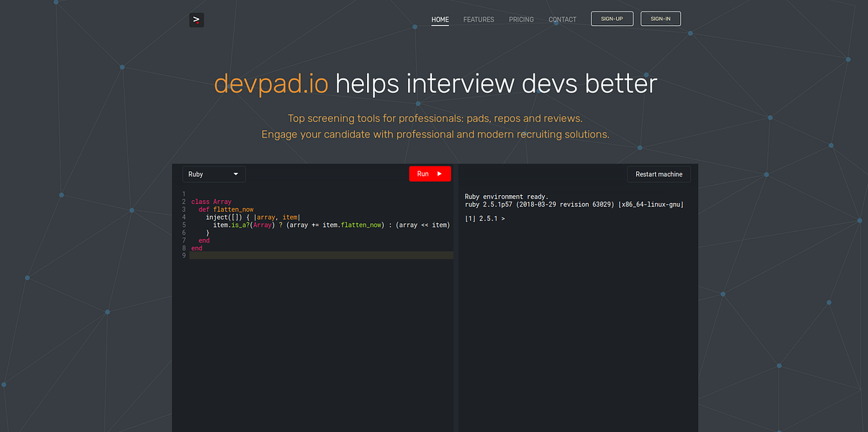This screenshot has height=432, width=868.
Task: Expand the Ruby language dropdown
Action: tap(214, 174)
